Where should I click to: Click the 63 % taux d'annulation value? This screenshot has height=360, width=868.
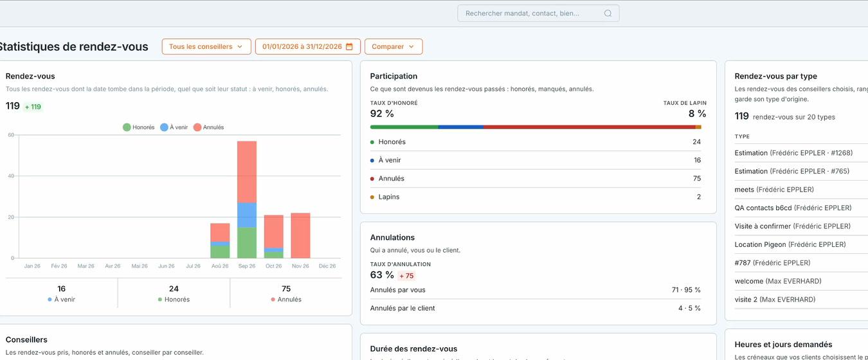382,275
